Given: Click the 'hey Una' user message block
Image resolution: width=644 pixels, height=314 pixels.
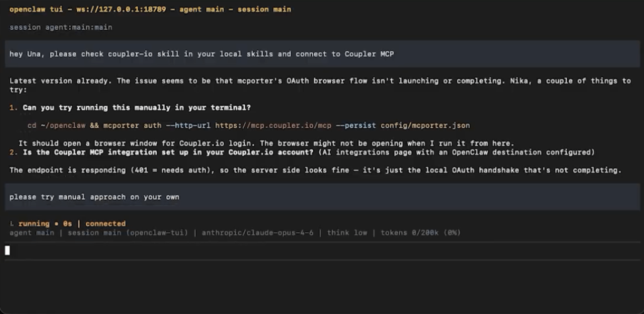Looking at the screenshot, I should (201, 54).
